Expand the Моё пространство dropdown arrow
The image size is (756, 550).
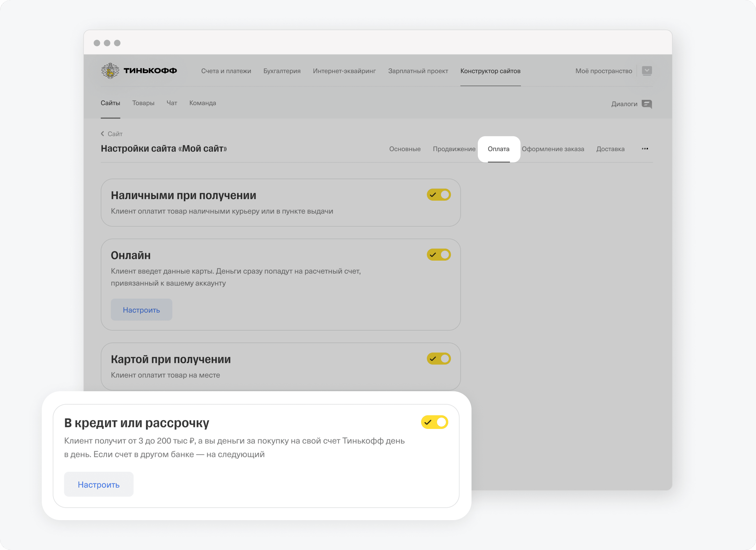coord(647,71)
